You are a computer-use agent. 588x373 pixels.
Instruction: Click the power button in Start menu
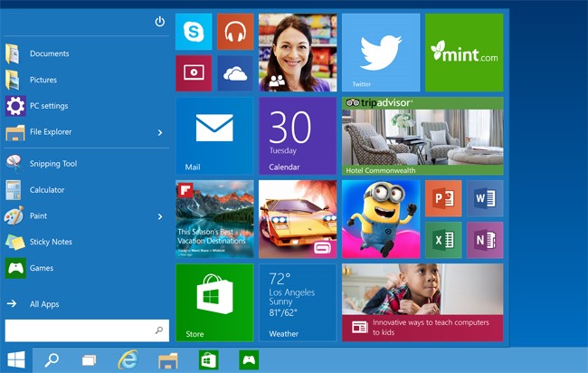160,22
